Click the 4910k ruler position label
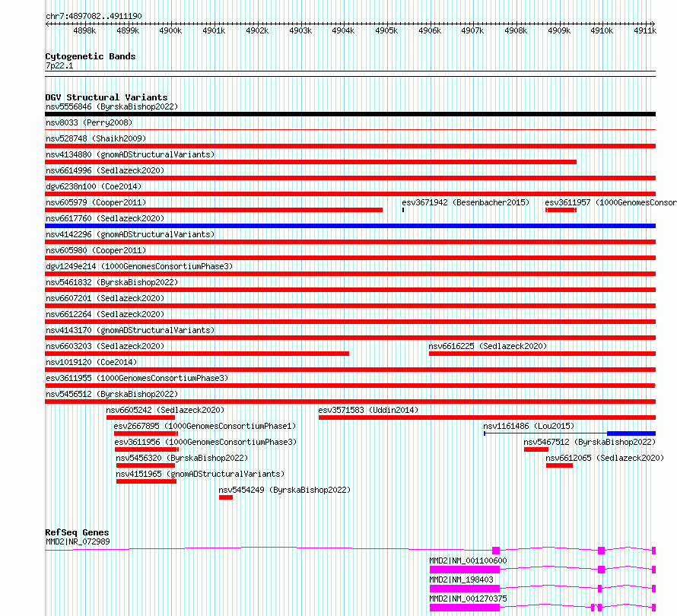The image size is (677, 616). (602, 31)
